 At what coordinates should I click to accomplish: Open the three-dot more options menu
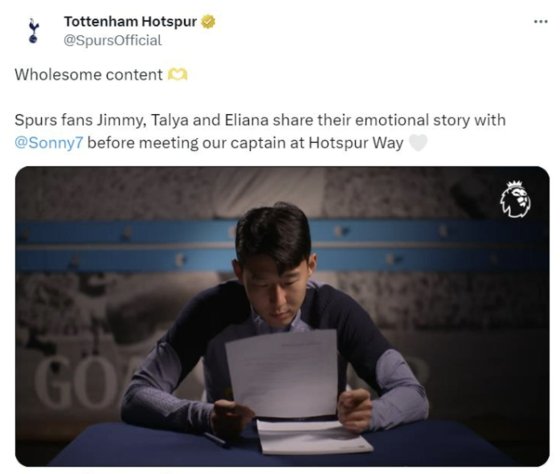point(541,22)
